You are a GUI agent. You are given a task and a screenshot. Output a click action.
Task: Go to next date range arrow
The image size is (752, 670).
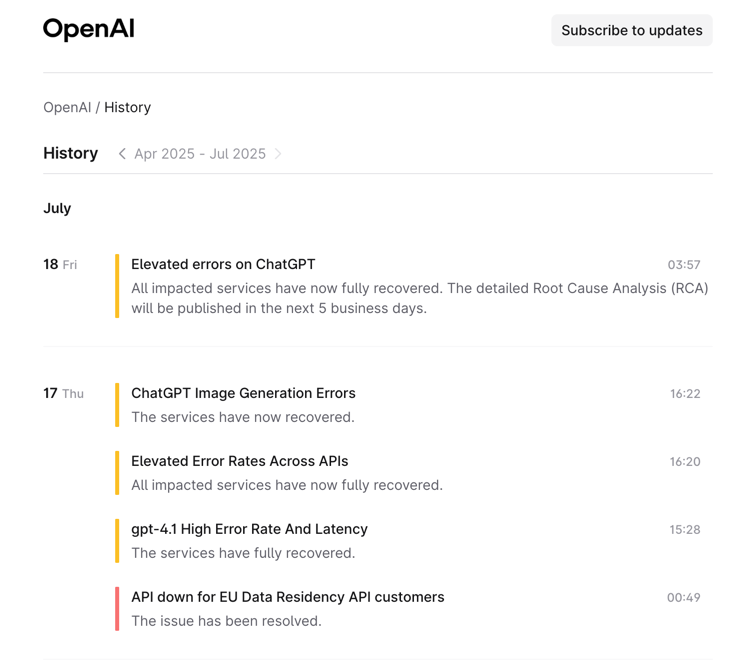(278, 153)
